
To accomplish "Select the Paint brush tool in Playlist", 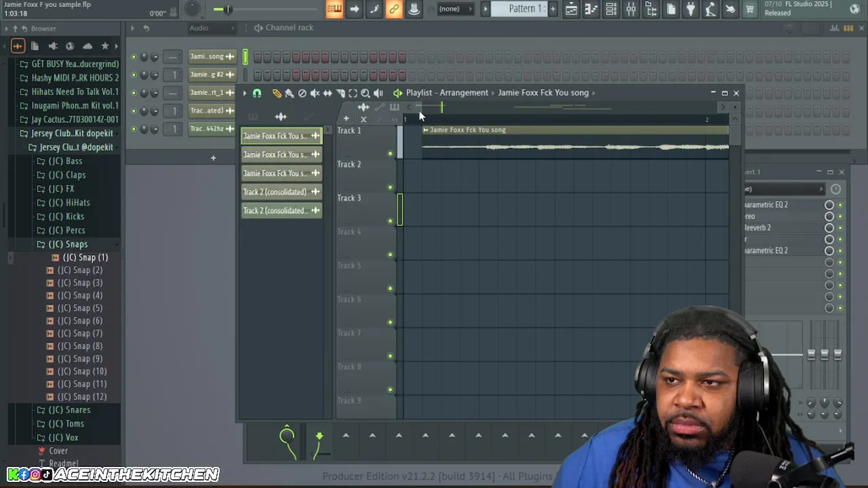I will (290, 93).
